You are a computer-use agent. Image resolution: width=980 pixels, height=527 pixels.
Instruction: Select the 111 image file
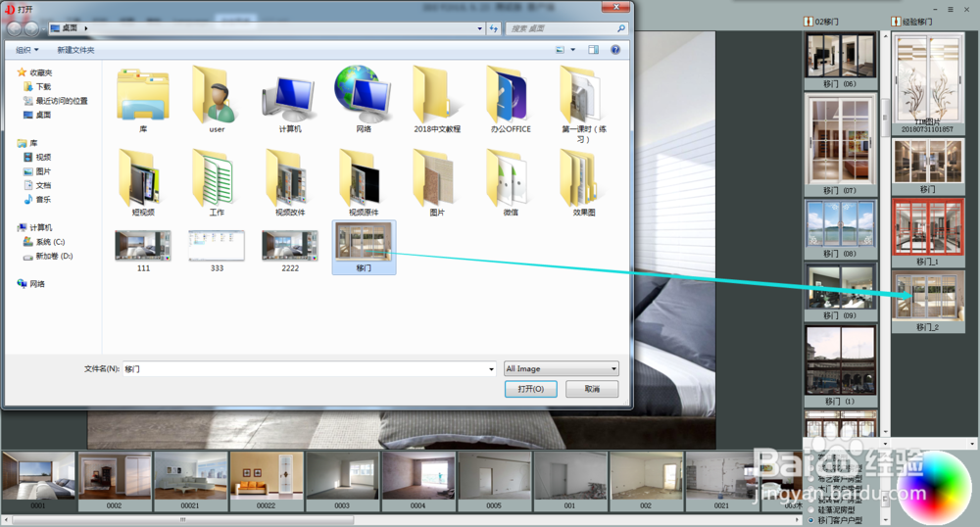click(143, 251)
